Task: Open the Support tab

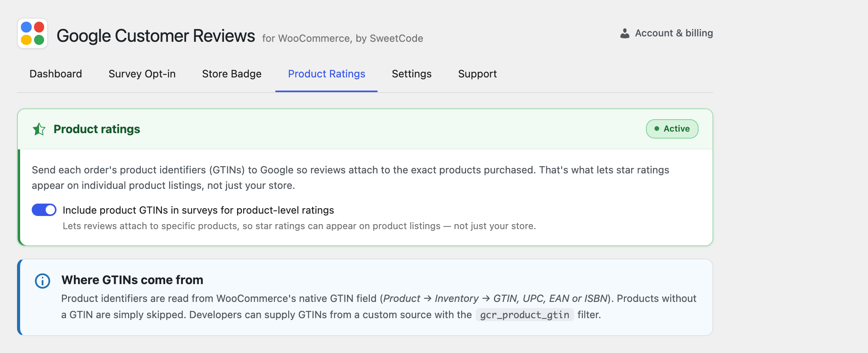Action: (x=477, y=74)
